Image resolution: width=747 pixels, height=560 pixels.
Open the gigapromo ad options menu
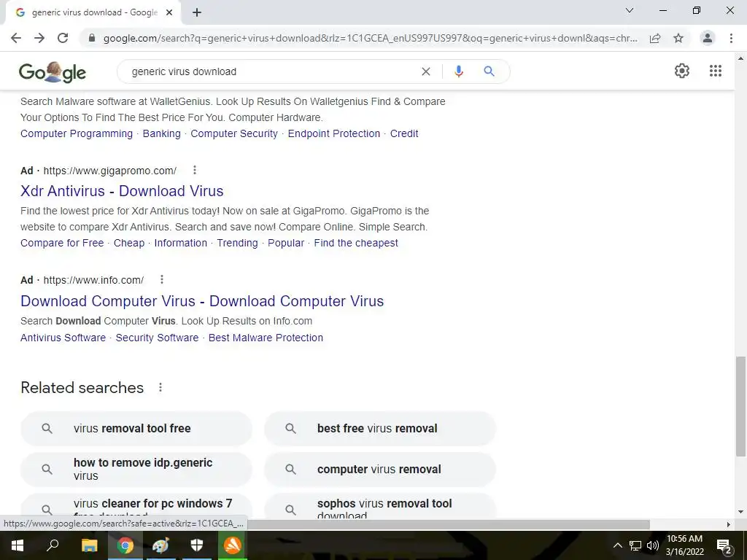click(194, 170)
